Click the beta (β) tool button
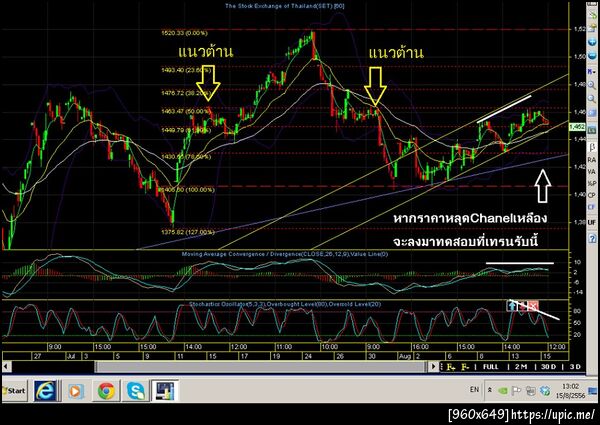This screenshot has height=425, width=600. [592, 147]
